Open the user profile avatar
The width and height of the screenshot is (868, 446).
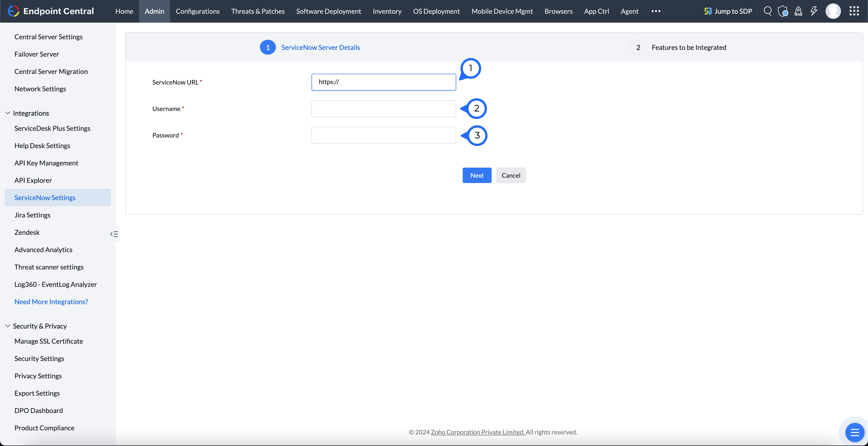click(833, 11)
